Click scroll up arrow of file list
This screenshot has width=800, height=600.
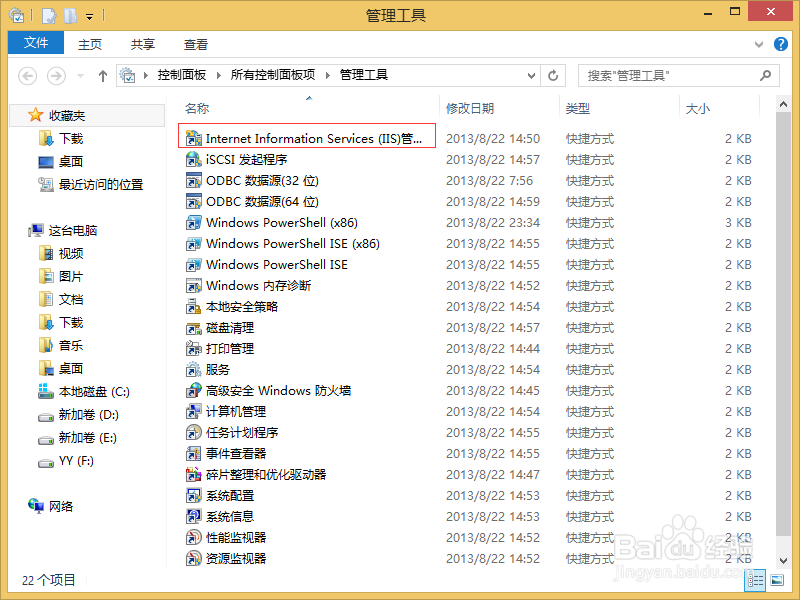click(x=783, y=104)
